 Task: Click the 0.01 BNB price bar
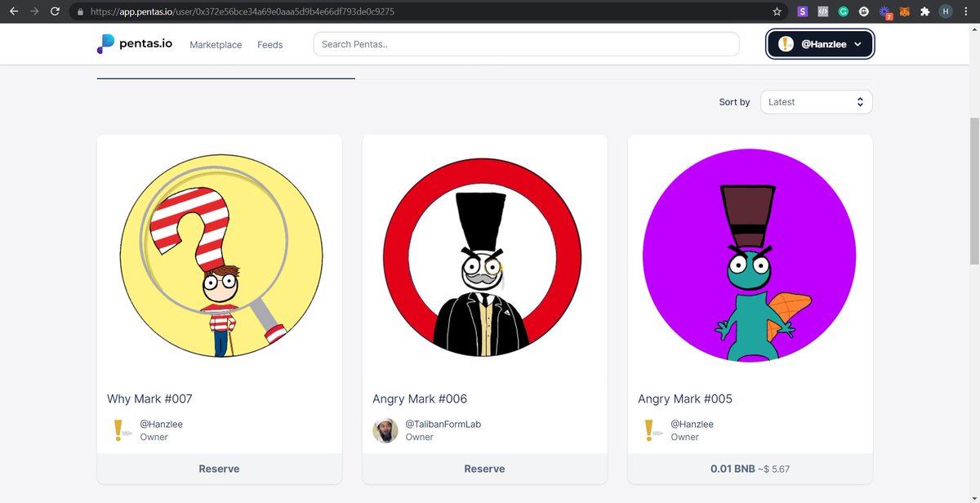750,469
